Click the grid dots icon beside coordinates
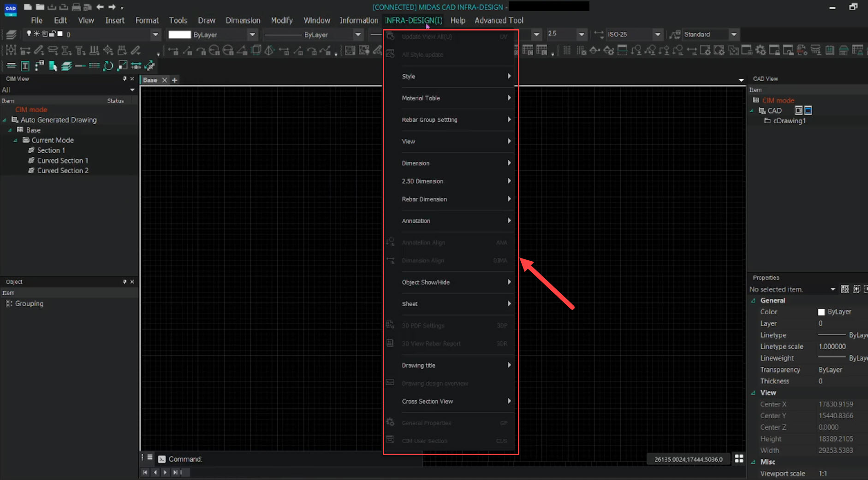 coord(739,458)
